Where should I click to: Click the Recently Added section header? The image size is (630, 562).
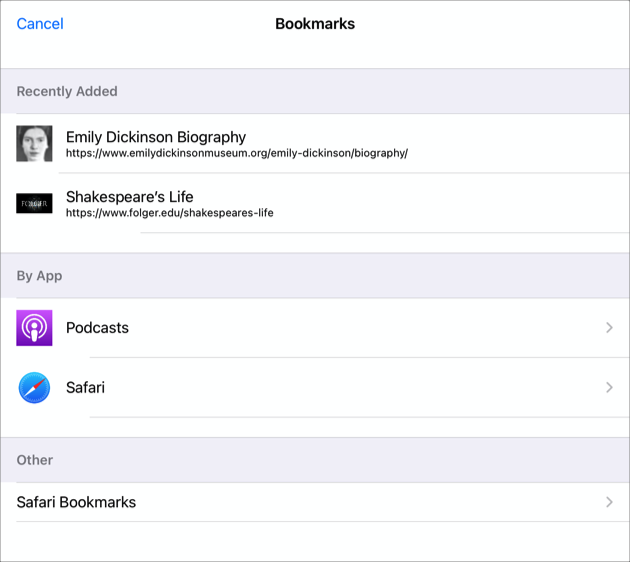(67, 91)
